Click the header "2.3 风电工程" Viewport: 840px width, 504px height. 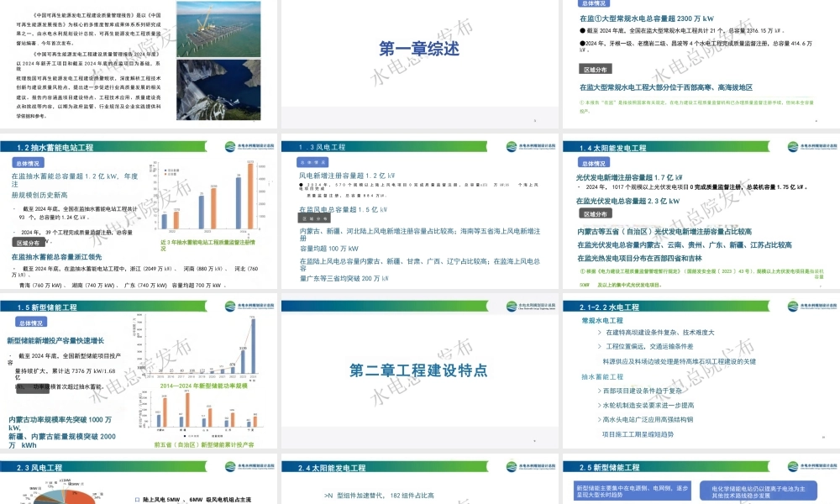click(39, 468)
